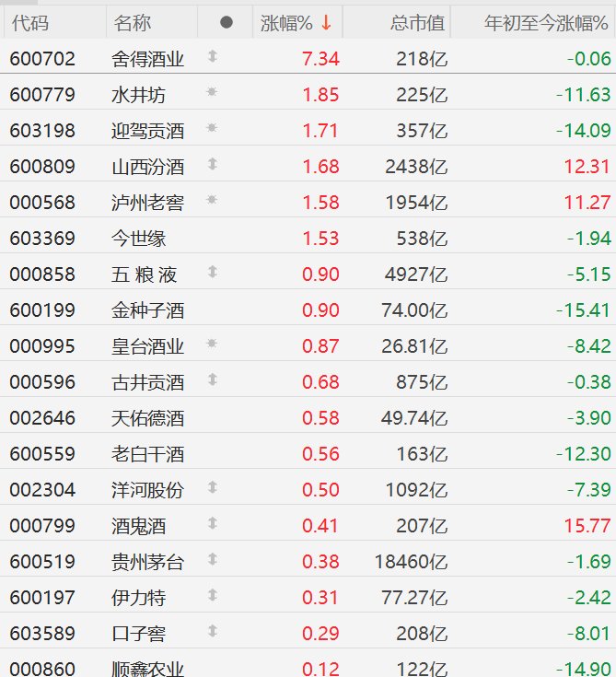The height and width of the screenshot is (677, 616).
Task: Click the arrow marker icon beside 伊力特
Action: click(x=212, y=595)
